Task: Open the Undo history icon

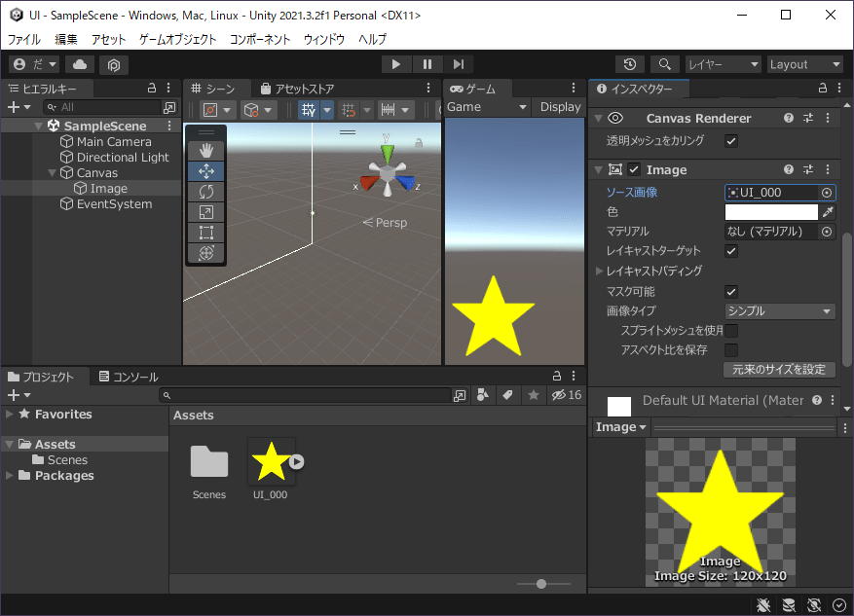Action: click(630, 64)
